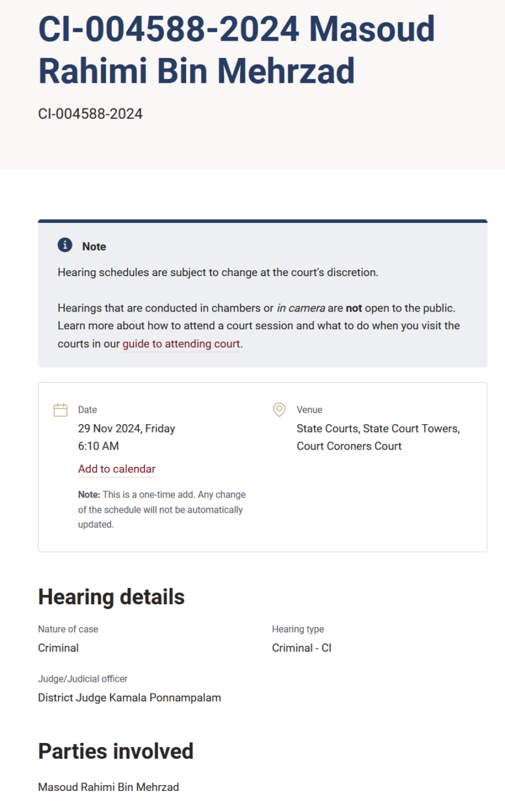Click the State Courts venue text
Viewport: 505px width, 812px height.
378,437
